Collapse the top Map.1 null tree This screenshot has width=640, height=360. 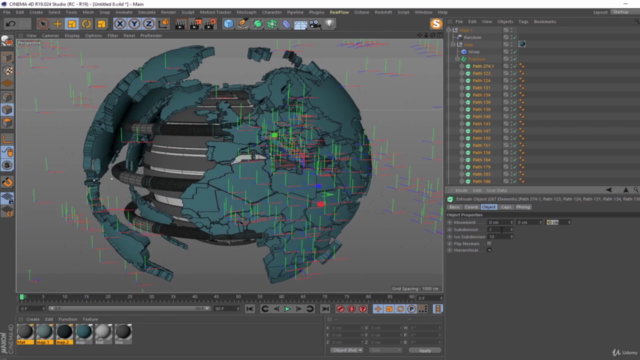click(449, 30)
